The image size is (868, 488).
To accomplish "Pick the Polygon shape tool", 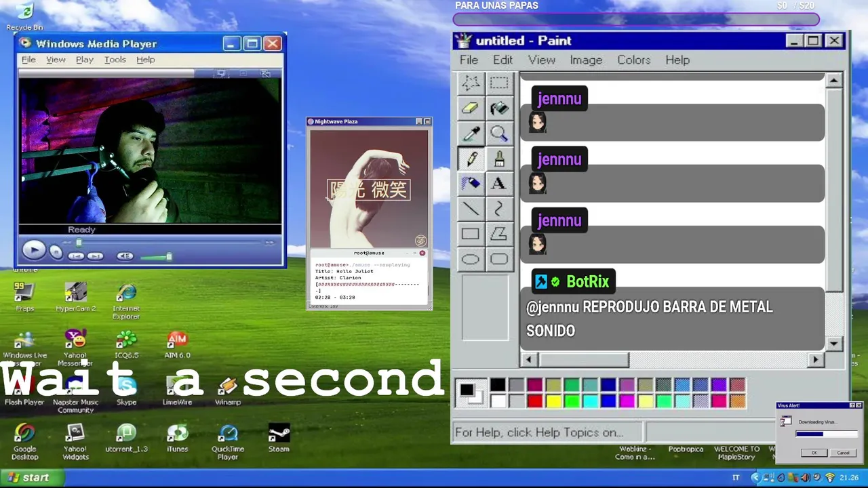I will point(499,234).
